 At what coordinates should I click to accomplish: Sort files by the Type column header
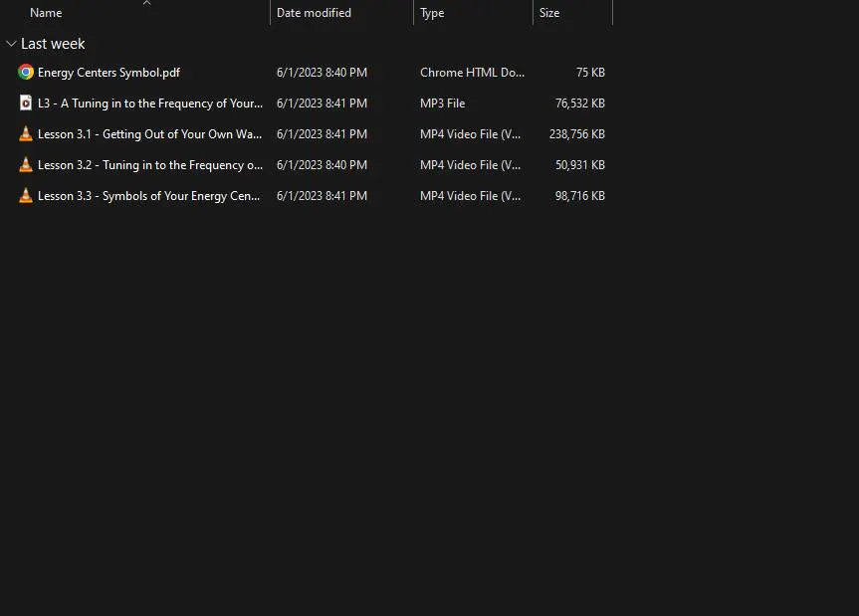point(432,13)
